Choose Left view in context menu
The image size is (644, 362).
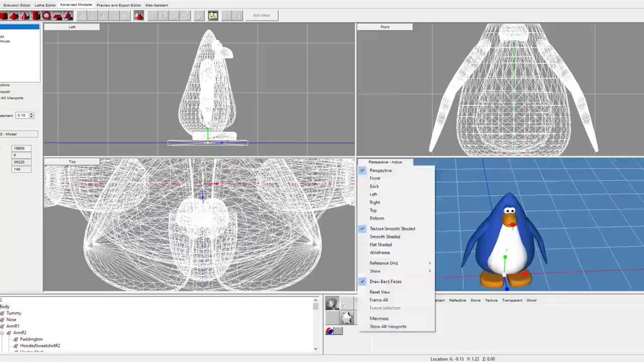tap(374, 195)
